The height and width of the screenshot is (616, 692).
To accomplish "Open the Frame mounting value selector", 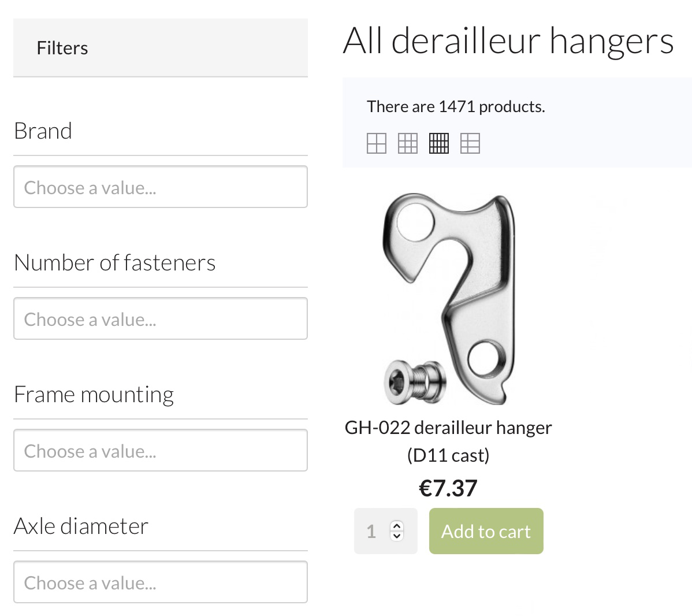I will tap(161, 451).
